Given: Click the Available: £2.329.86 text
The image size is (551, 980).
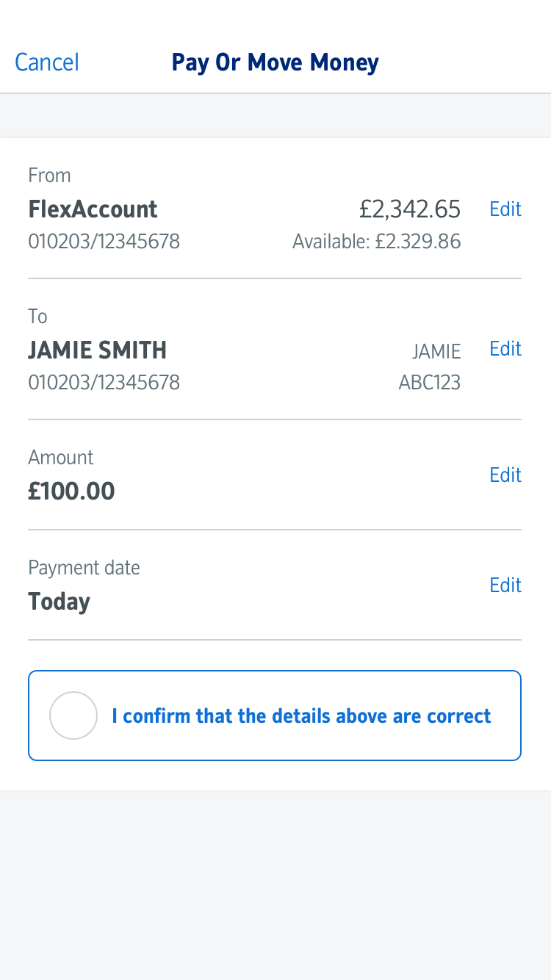Looking at the screenshot, I should coord(376,241).
